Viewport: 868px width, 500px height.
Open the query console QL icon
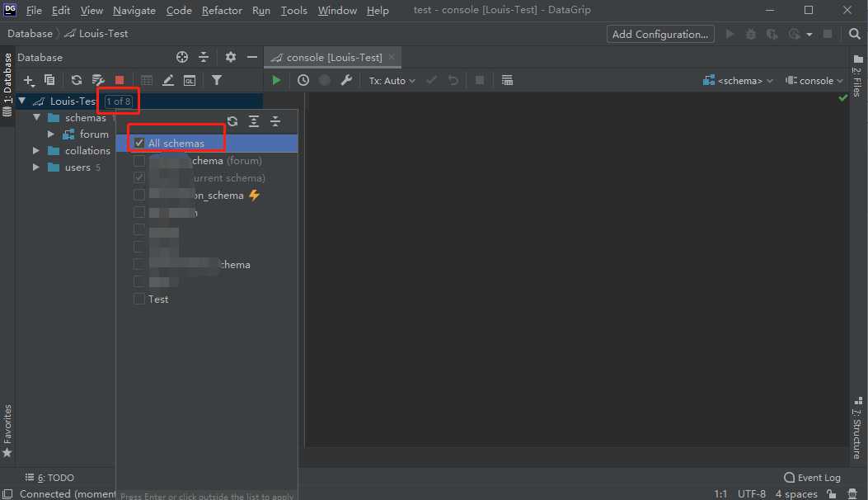(x=190, y=80)
